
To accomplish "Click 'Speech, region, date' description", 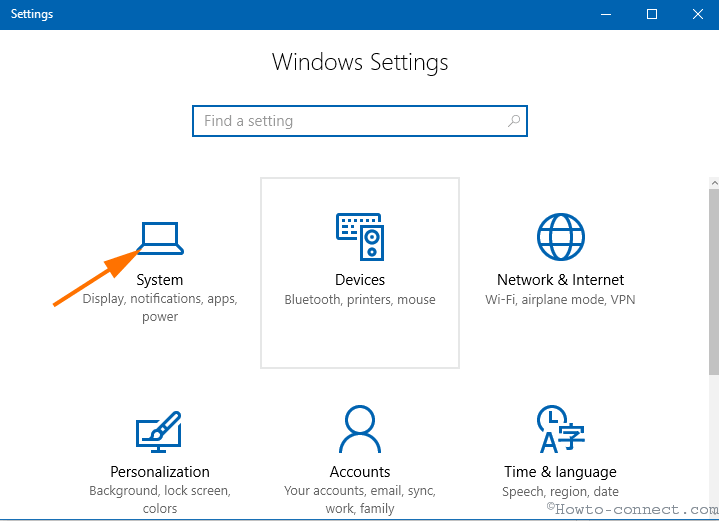I will (560, 492).
